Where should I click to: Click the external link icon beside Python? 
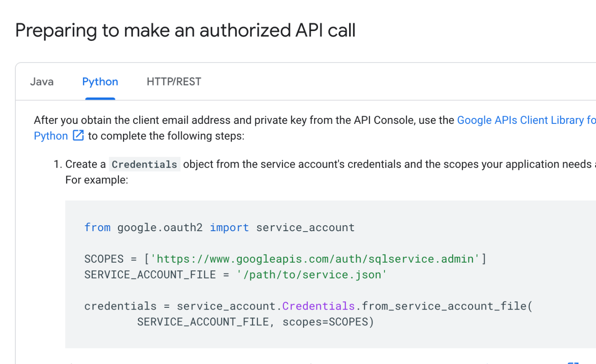point(78,136)
